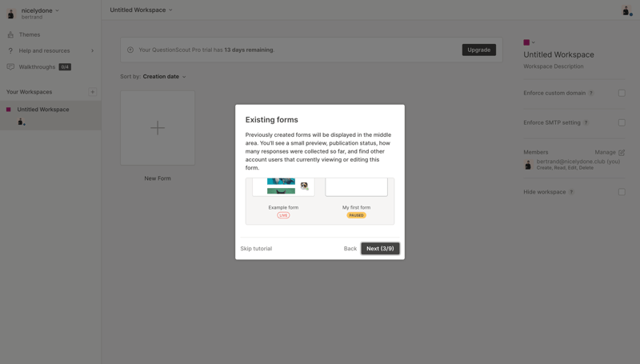This screenshot has width=640, height=364.
Task: Click the My first form preview thumbnail
Action: click(x=356, y=187)
